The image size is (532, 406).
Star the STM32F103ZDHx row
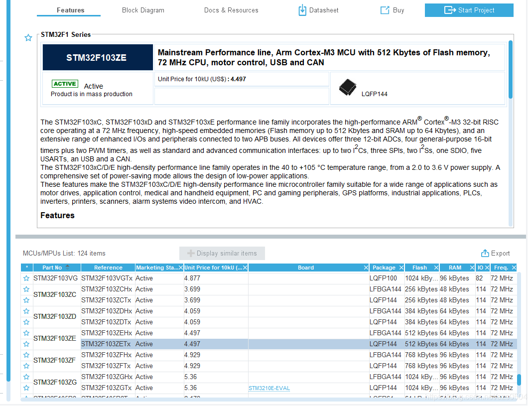tap(26, 311)
